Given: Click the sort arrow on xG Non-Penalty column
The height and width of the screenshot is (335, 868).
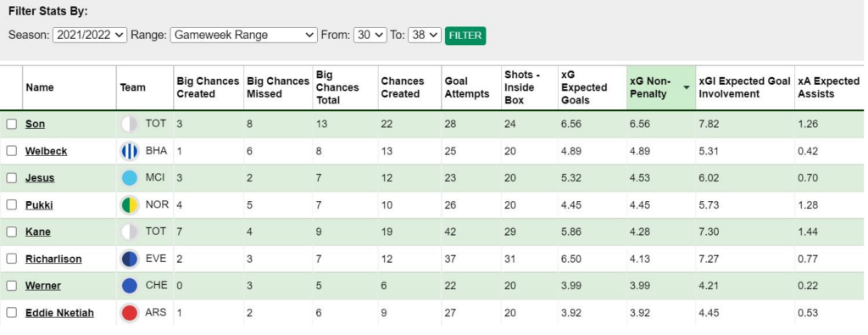Looking at the screenshot, I should (687, 88).
